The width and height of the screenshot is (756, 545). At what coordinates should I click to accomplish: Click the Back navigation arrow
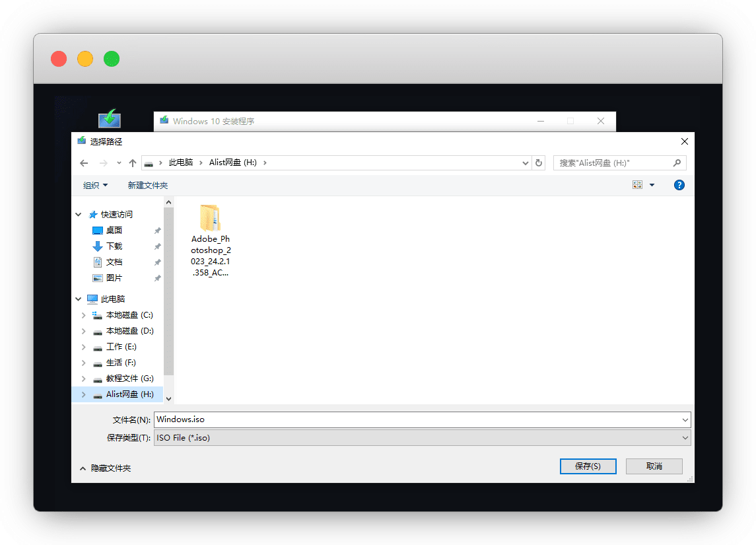tap(84, 163)
